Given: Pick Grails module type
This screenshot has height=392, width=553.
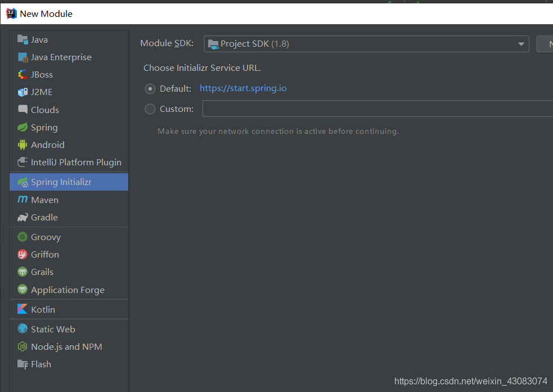Looking at the screenshot, I should (x=69, y=272).
